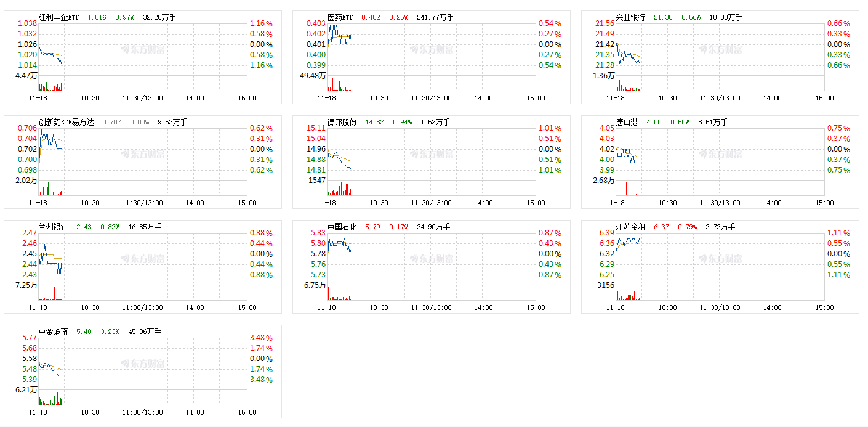
Task: Open the 兰州银行 intraday price chart
Action: coord(143,266)
